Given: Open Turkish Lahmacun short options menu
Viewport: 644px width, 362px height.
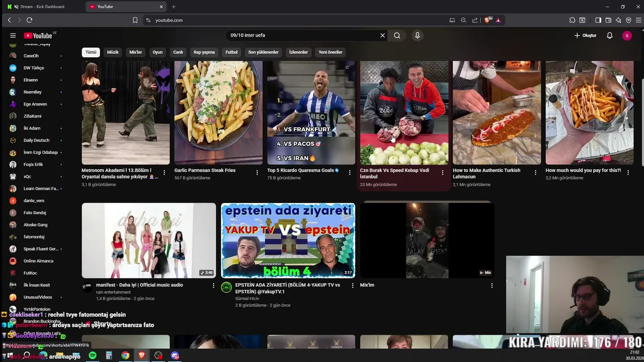Looking at the screenshot, I should [535, 172].
